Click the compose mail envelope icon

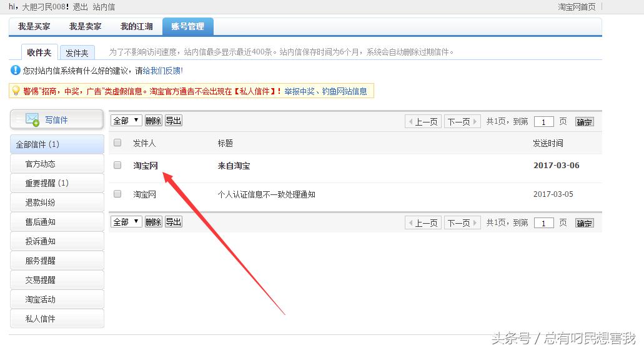(32, 119)
